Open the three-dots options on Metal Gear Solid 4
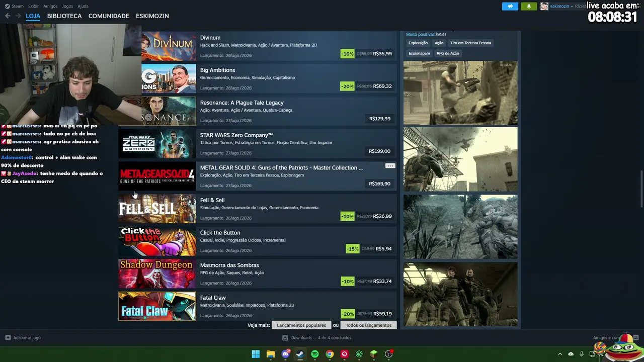 click(390, 166)
